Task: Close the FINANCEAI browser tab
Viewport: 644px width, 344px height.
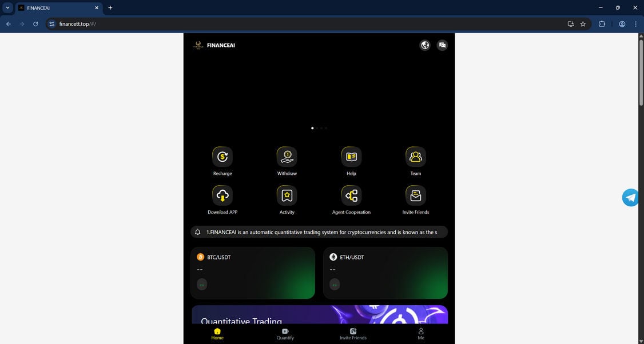Action: pyautogui.click(x=97, y=8)
